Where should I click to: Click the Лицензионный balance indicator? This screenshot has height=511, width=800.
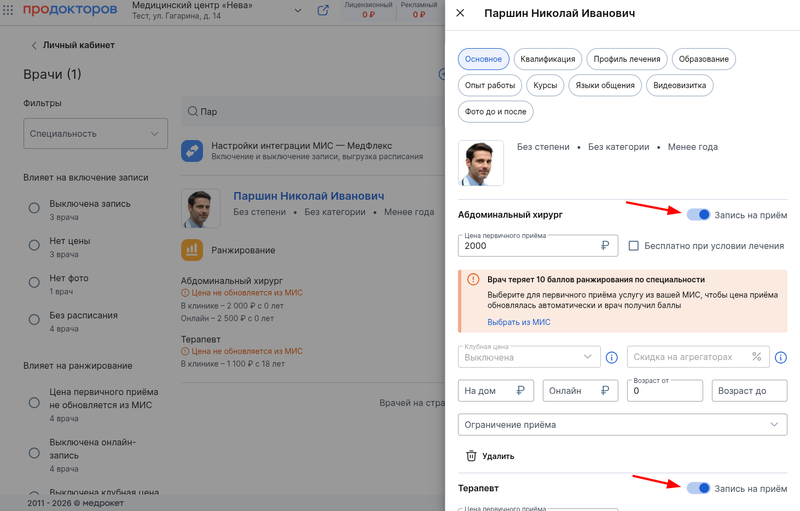(368, 10)
